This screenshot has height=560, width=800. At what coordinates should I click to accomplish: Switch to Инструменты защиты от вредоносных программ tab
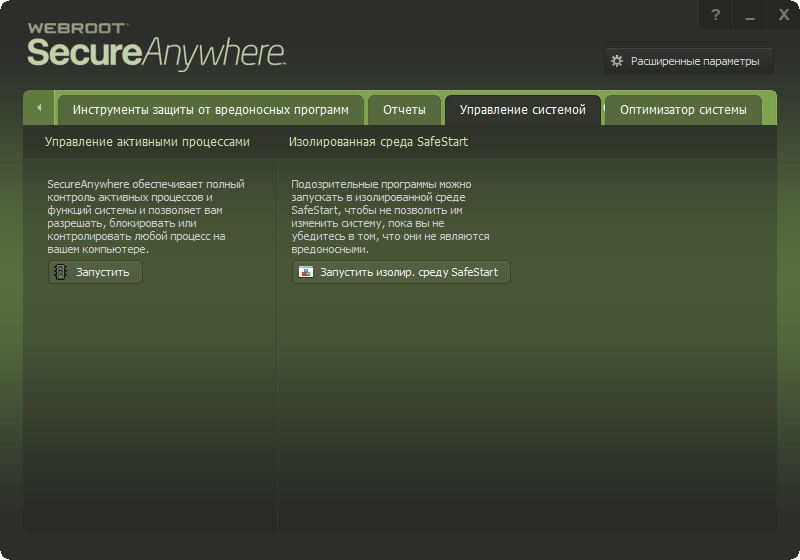coord(211,110)
